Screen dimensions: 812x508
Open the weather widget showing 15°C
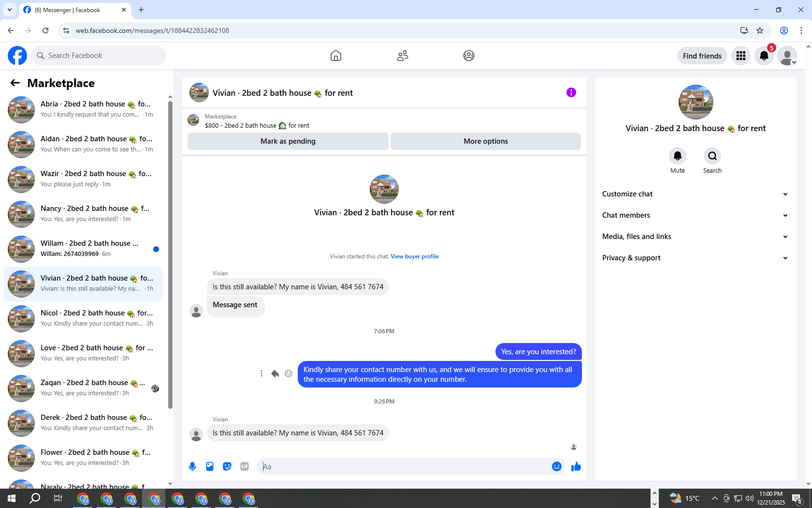tap(684, 498)
